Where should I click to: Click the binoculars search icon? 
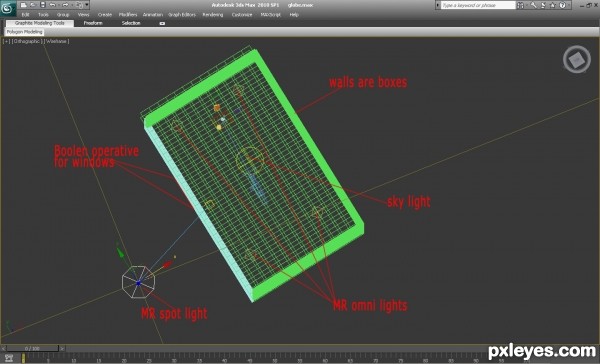pos(520,5)
